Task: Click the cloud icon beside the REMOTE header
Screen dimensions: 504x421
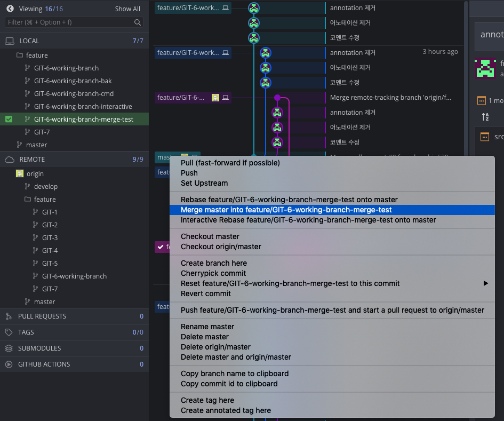Action: click(9, 160)
